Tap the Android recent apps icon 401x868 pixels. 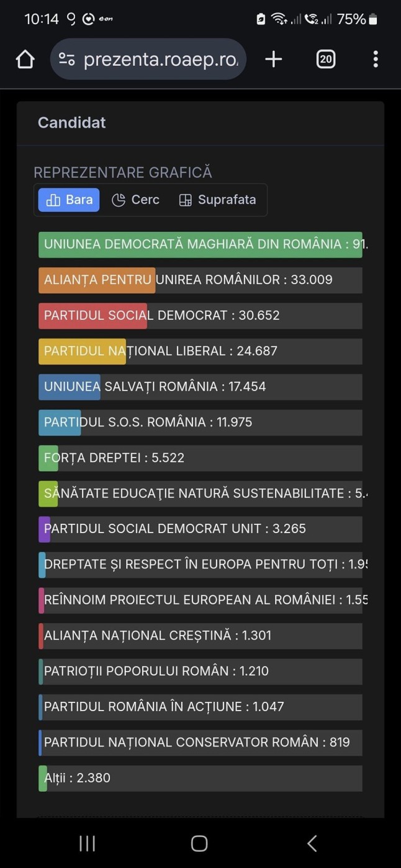click(87, 843)
